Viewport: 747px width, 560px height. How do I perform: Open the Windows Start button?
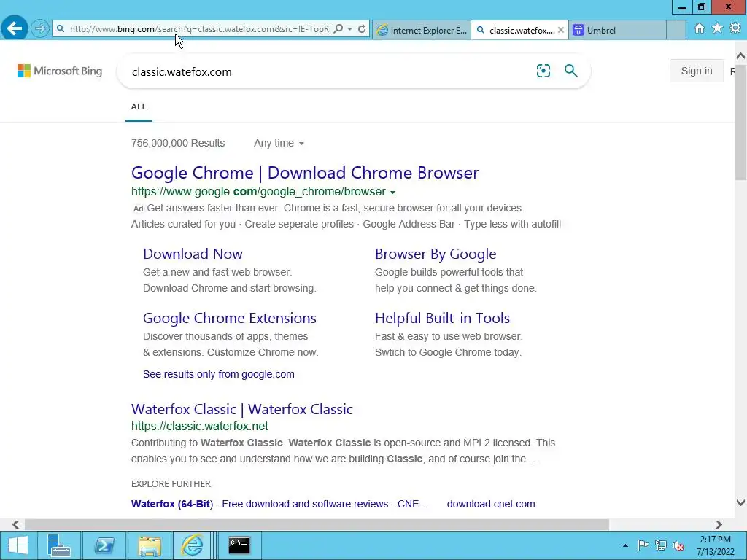tap(18, 545)
